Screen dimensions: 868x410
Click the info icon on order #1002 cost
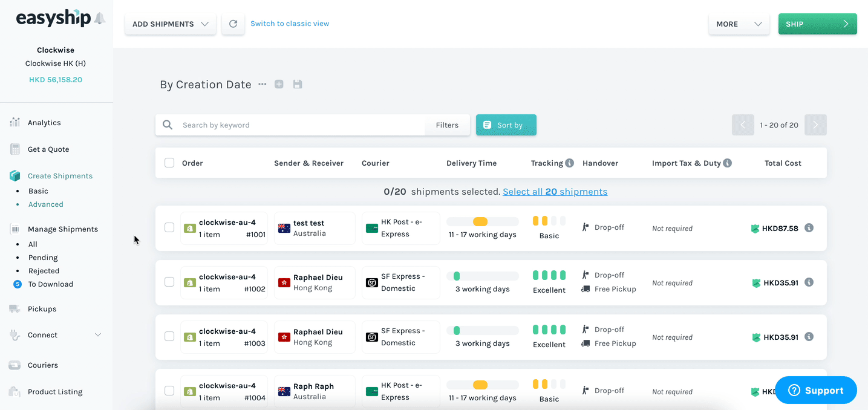click(x=809, y=282)
